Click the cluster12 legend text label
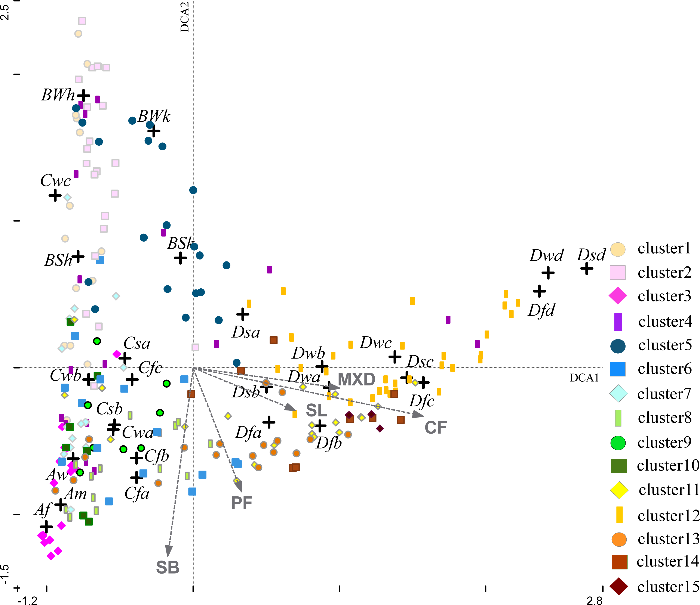The width and height of the screenshot is (700, 605). [668, 516]
